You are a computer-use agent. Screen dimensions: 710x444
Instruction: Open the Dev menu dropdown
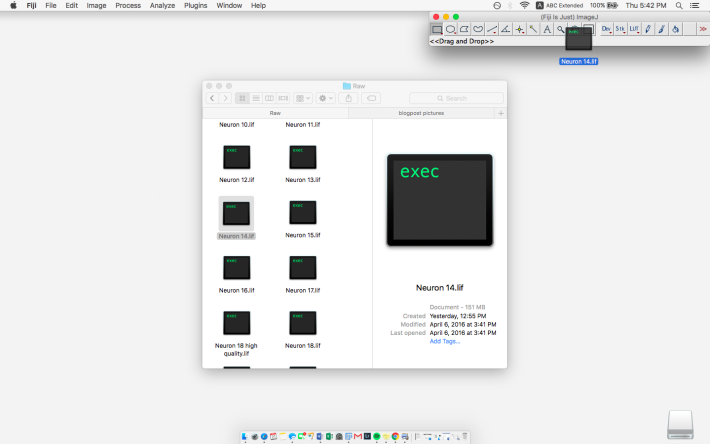click(x=606, y=29)
